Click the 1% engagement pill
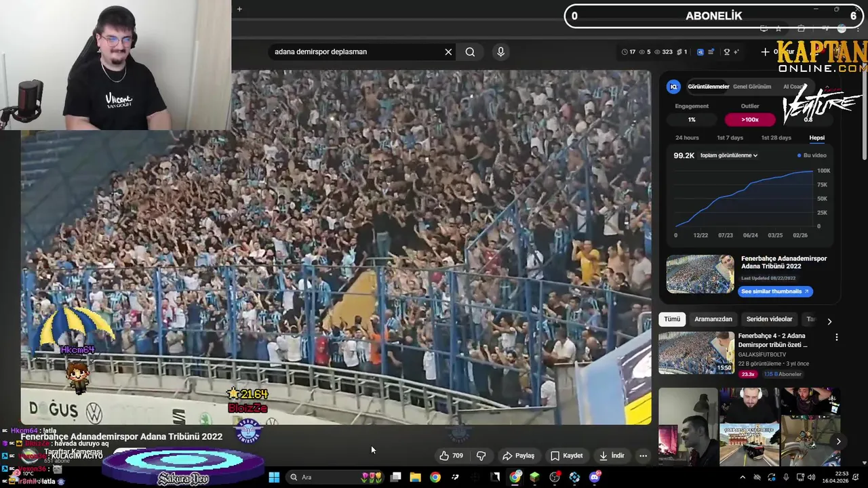868x488 pixels. pyautogui.click(x=692, y=119)
